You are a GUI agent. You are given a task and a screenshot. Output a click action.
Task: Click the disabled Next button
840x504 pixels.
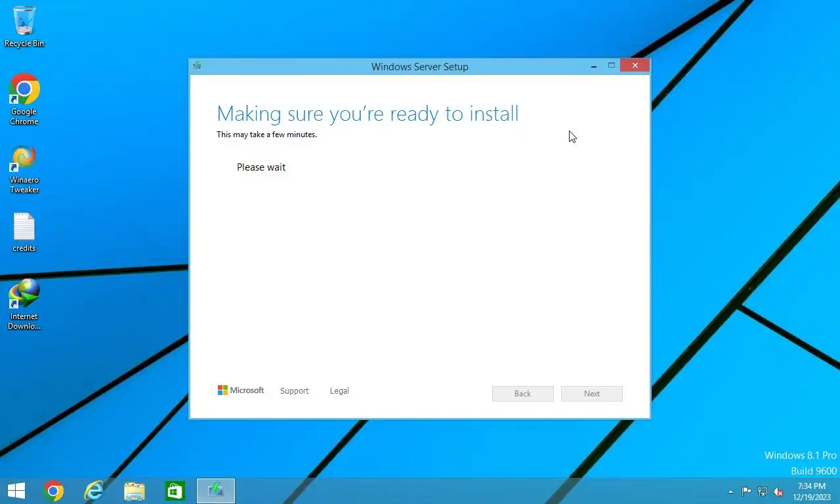[x=592, y=394]
